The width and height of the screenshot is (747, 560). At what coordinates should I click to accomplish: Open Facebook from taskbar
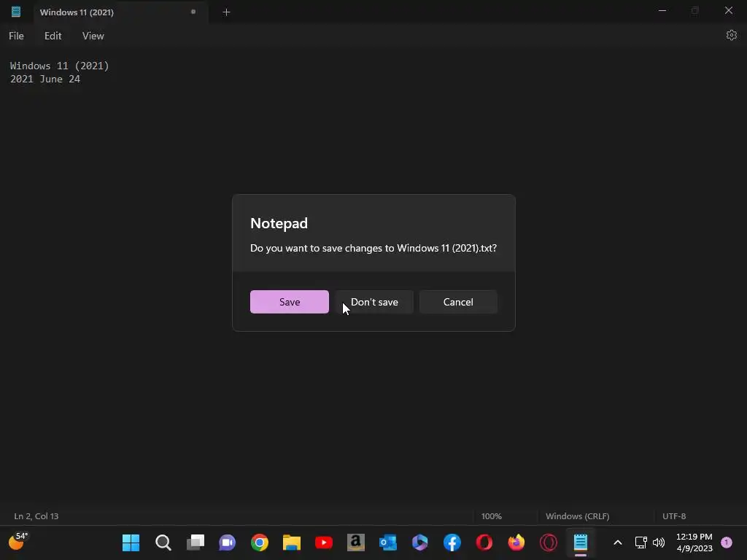click(452, 542)
